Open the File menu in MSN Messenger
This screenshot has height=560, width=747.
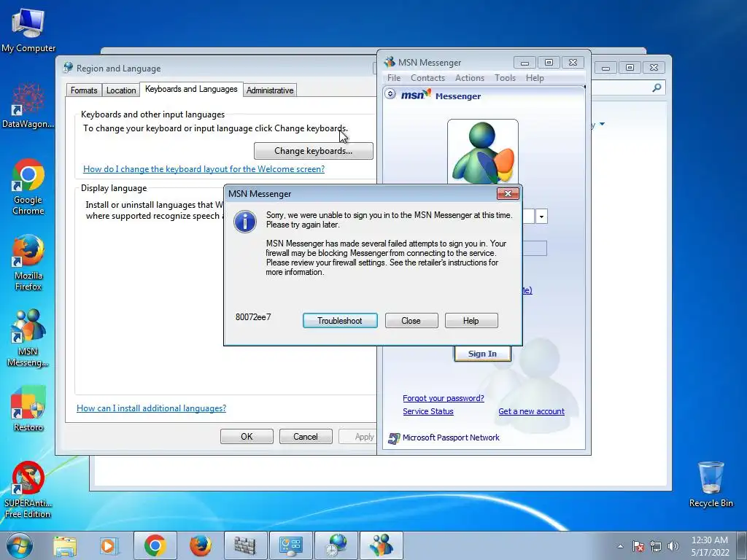393,77
